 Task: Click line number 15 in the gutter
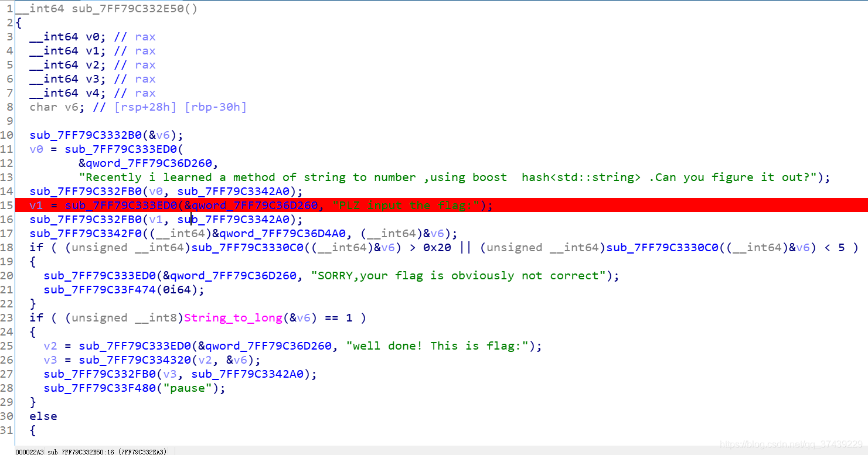coord(6,205)
